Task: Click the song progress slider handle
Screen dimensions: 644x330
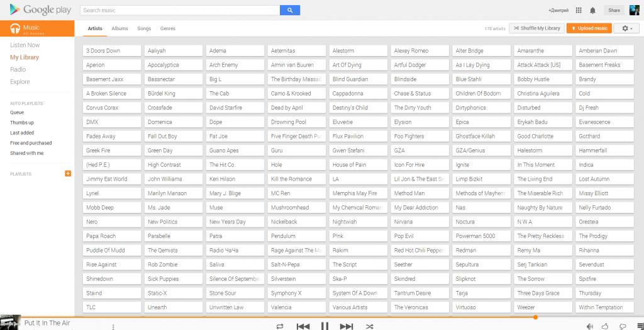Action: [x=535, y=317]
